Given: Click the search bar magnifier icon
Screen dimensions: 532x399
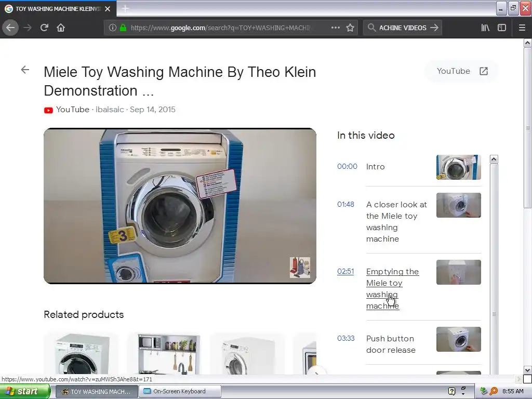Looking at the screenshot, I should (371, 28).
